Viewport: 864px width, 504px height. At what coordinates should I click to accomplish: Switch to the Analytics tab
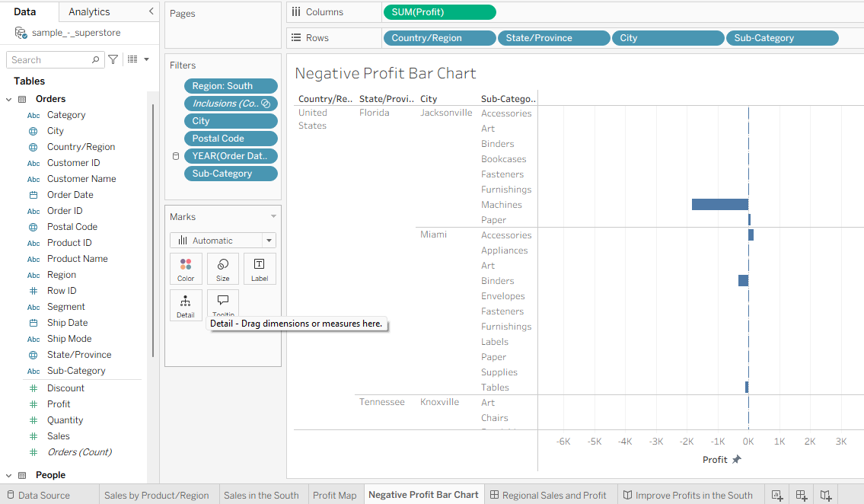[x=89, y=11]
